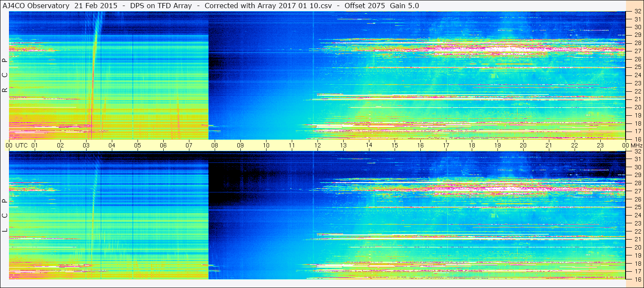
Task: Click the 21 MHz label of LCP panel
Action: [x=637, y=239]
